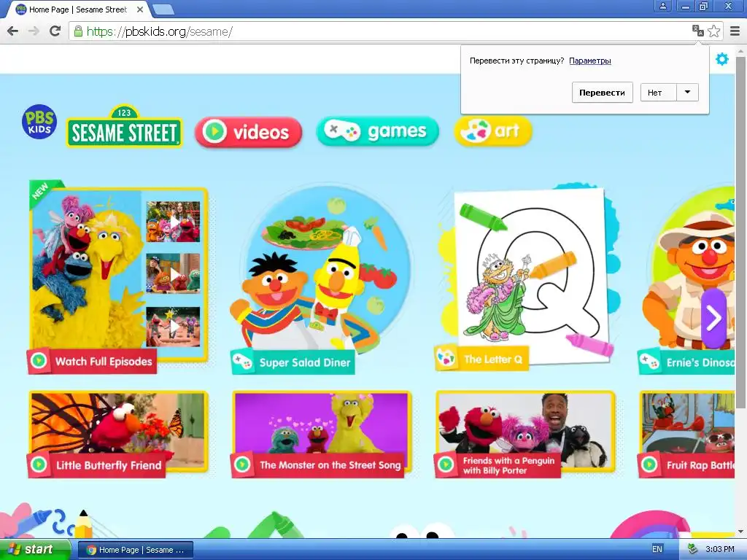Click paint palette icon on The Letter Q
The image size is (747, 560).
(446, 358)
